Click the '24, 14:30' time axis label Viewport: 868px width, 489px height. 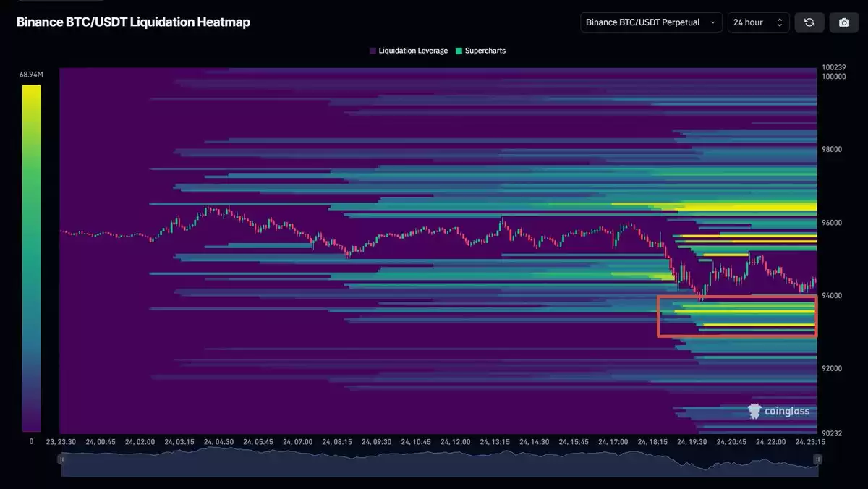pos(535,441)
